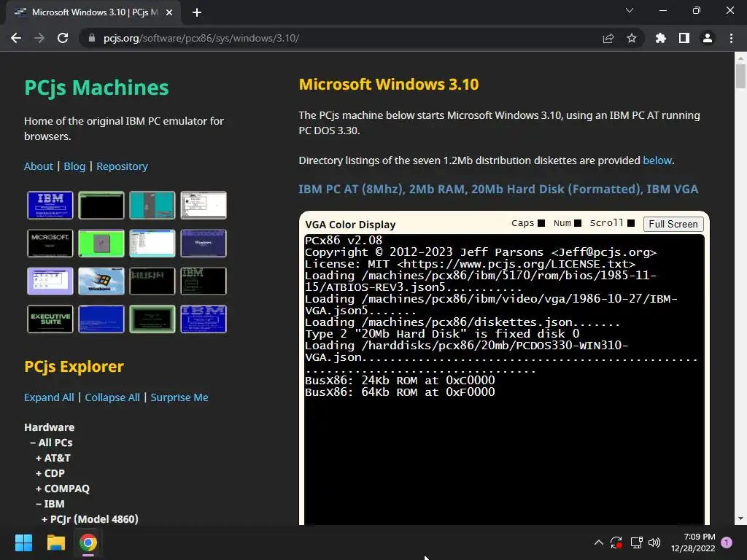Follow the 'below' directory listings link
The height and width of the screenshot is (560, 747).
tap(657, 160)
